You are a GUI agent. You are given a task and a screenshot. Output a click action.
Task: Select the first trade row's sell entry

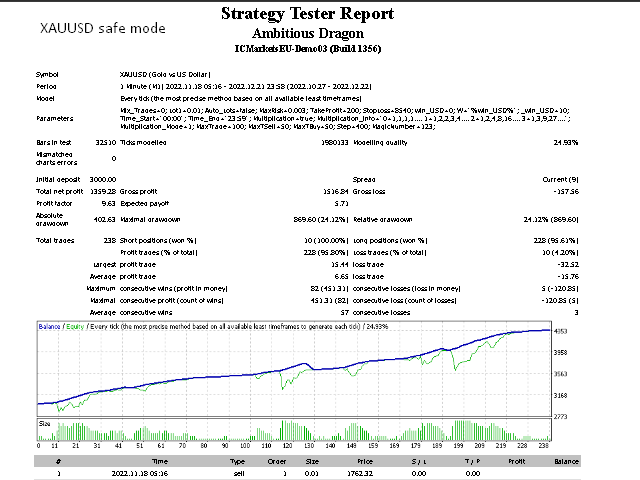pyautogui.click(x=237, y=473)
